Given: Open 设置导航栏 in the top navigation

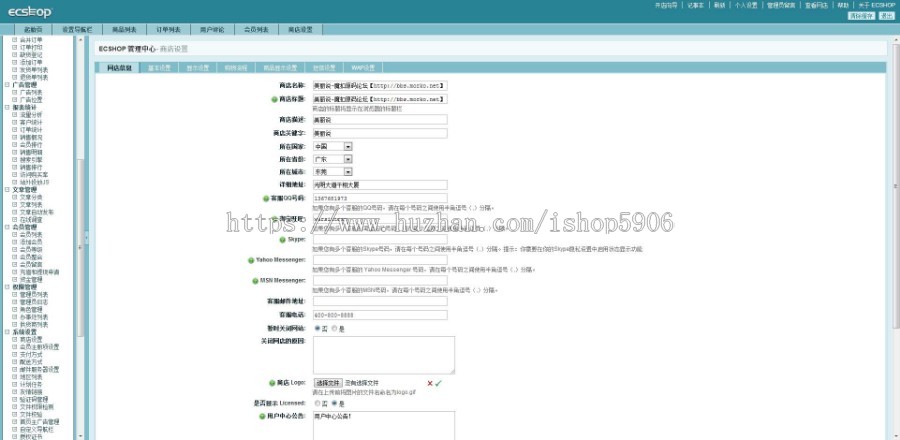Looking at the screenshot, I should [77, 29].
